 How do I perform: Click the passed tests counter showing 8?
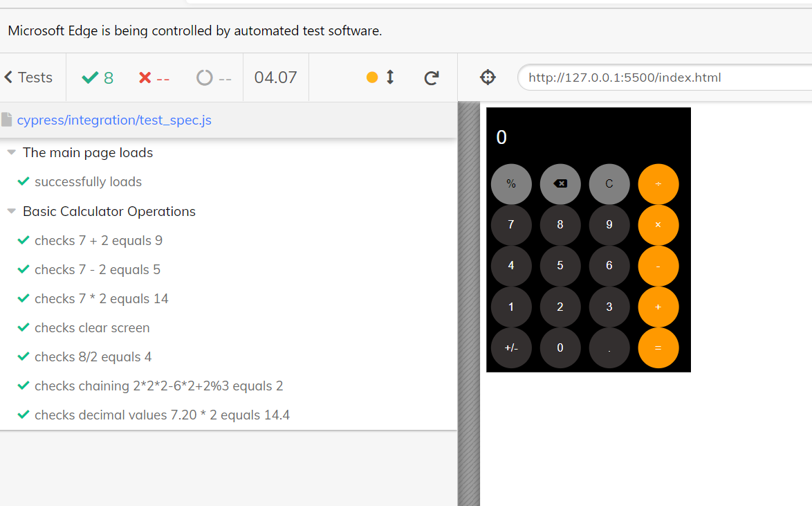point(98,78)
